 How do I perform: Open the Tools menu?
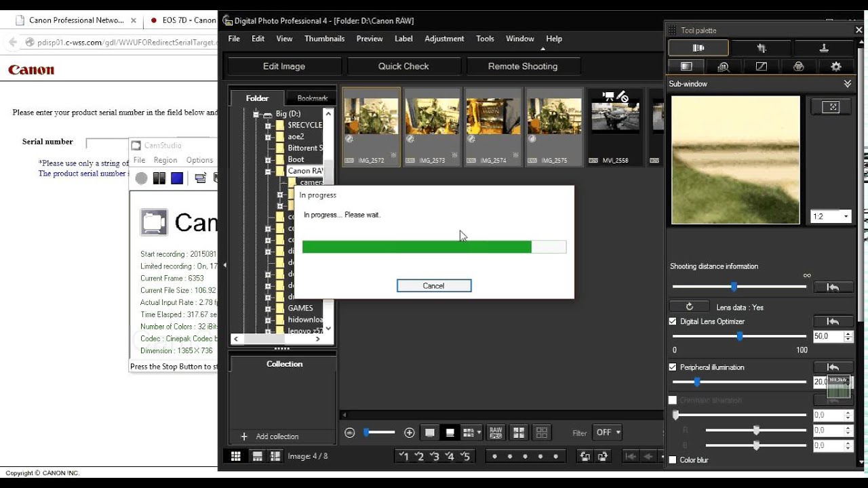tap(485, 39)
